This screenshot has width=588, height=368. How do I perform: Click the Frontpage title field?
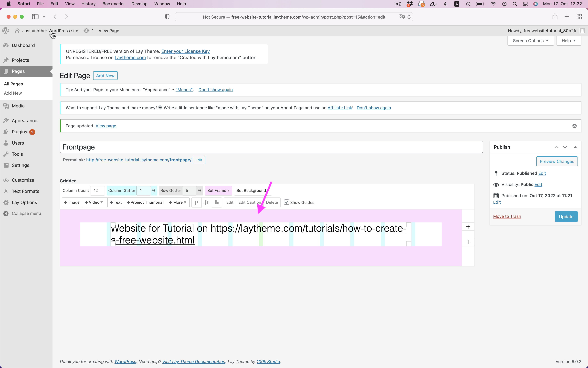point(271,147)
